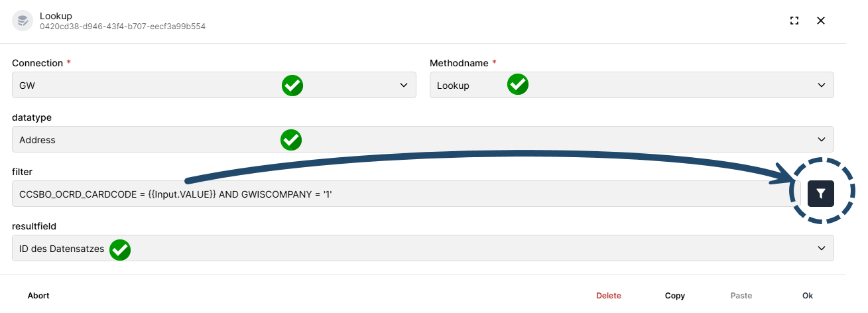868x313 pixels.
Task: Click the Lookup database icon in header
Action: (23, 20)
